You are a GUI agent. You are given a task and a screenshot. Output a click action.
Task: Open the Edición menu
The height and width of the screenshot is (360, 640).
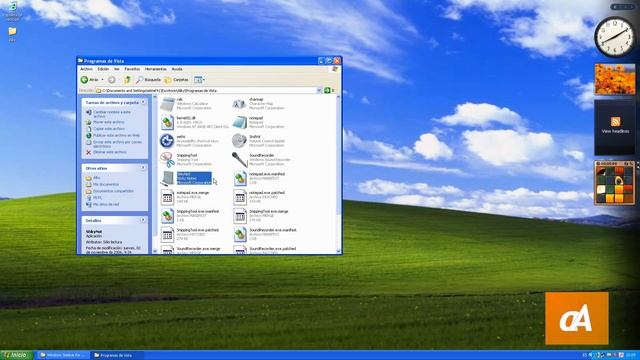point(103,69)
